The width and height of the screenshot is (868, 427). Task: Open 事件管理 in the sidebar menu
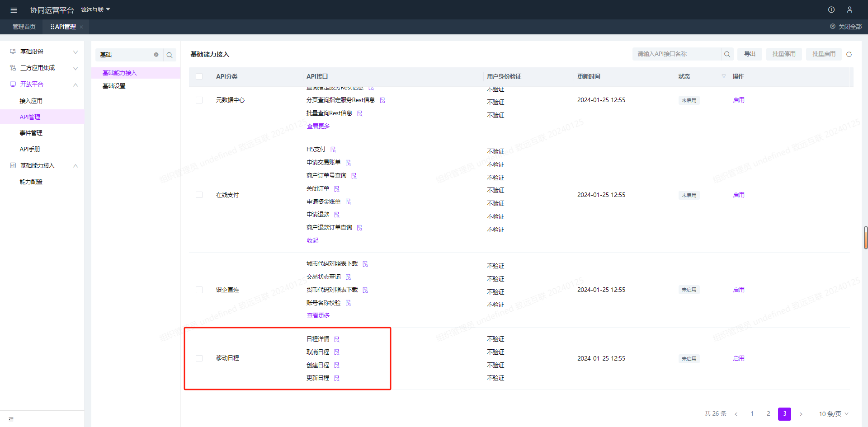[31, 133]
